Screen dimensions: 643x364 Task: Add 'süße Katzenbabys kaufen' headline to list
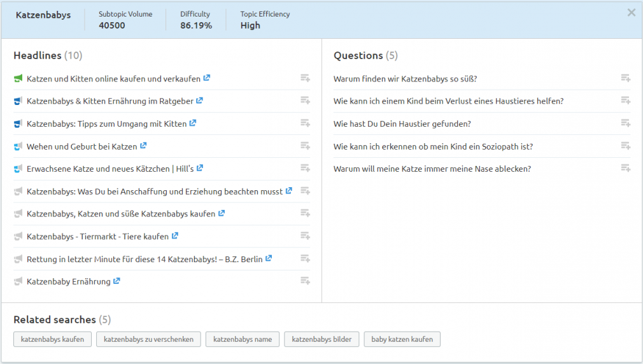click(x=305, y=213)
